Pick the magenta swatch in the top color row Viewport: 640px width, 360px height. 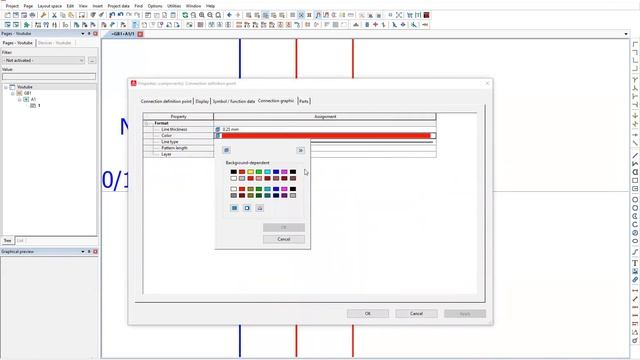[284, 172]
